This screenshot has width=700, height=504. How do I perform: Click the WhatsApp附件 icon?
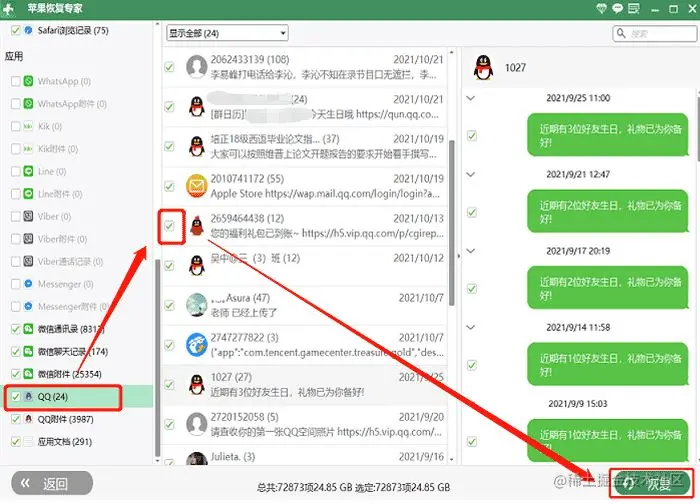28,104
